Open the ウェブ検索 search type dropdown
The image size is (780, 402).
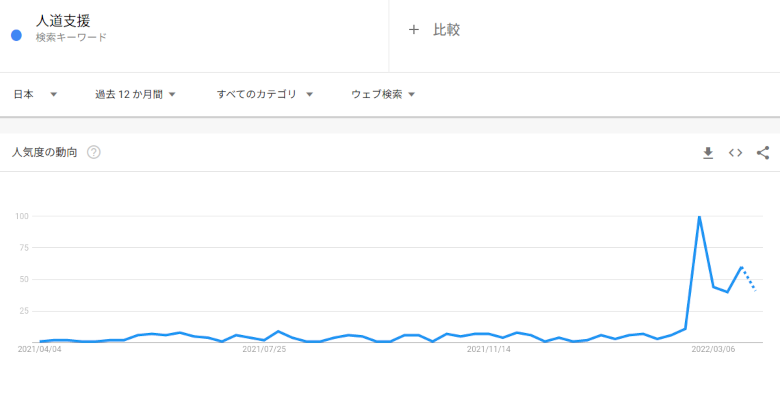tap(383, 95)
